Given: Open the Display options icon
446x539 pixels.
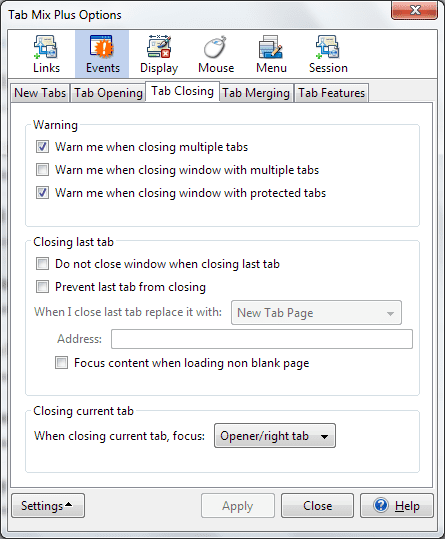Looking at the screenshot, I should [159, 47].
